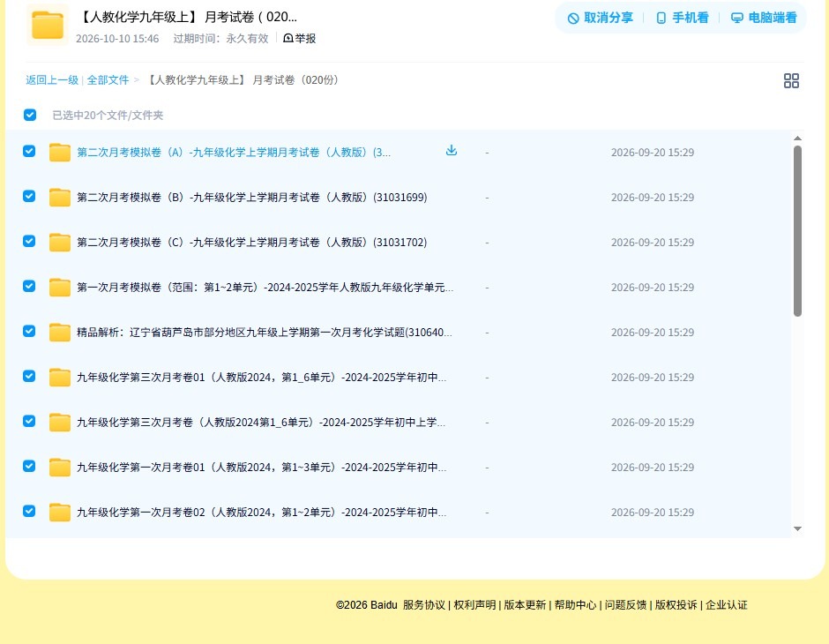Viewport: 829px width, 644px height.
Task: Go back via 返回上一级 link
Action: coord(52,80)
